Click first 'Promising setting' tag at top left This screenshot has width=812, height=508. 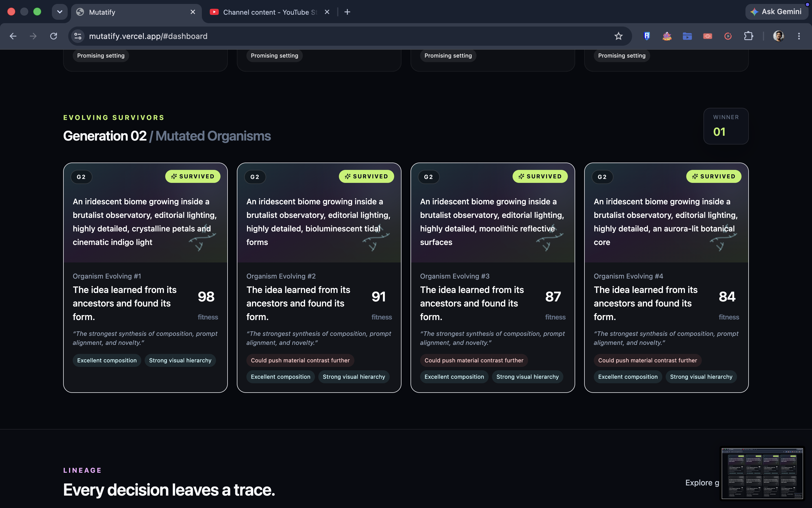(101, 55)
